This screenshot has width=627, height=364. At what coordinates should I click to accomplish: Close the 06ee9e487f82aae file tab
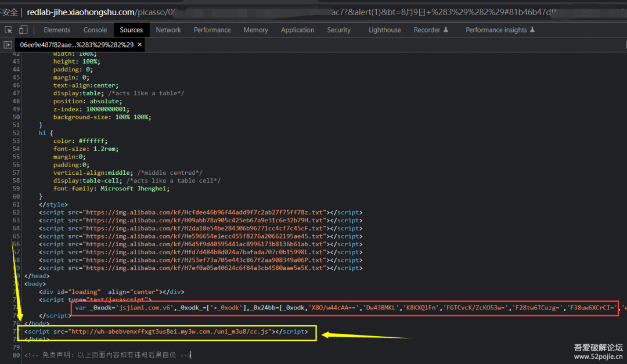(139, 44)
